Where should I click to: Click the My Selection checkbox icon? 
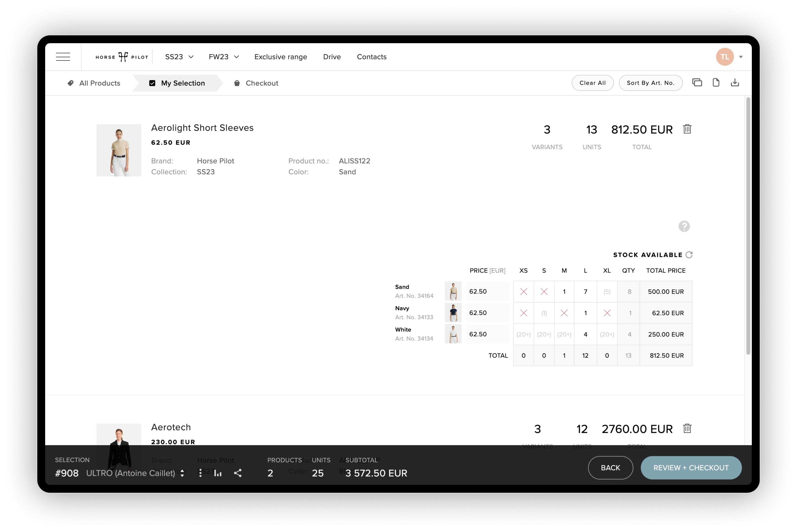(152, 83)
